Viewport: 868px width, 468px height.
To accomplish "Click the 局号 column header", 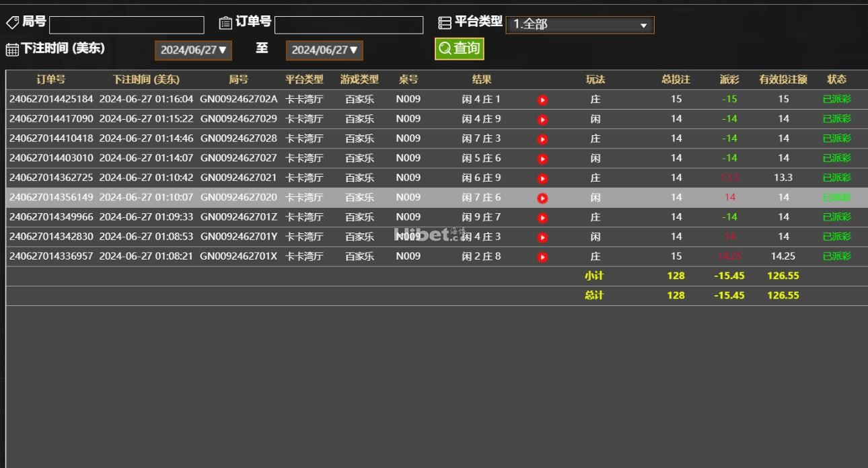I will click(238, 79).
